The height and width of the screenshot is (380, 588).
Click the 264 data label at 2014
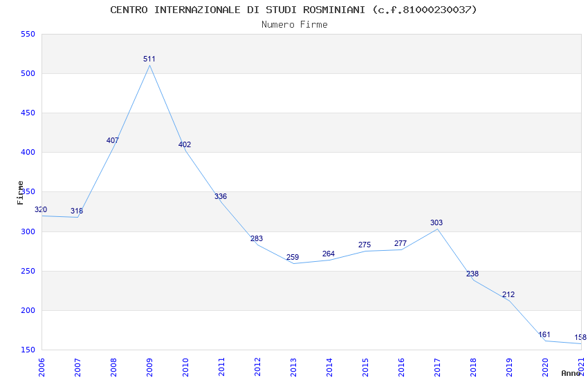pos(329,254)
